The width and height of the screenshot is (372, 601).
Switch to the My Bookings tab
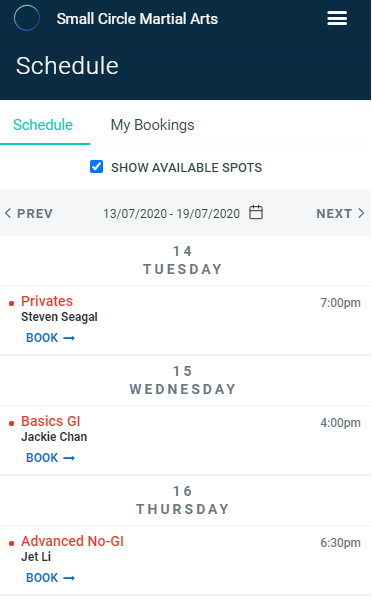coord(152,125)
